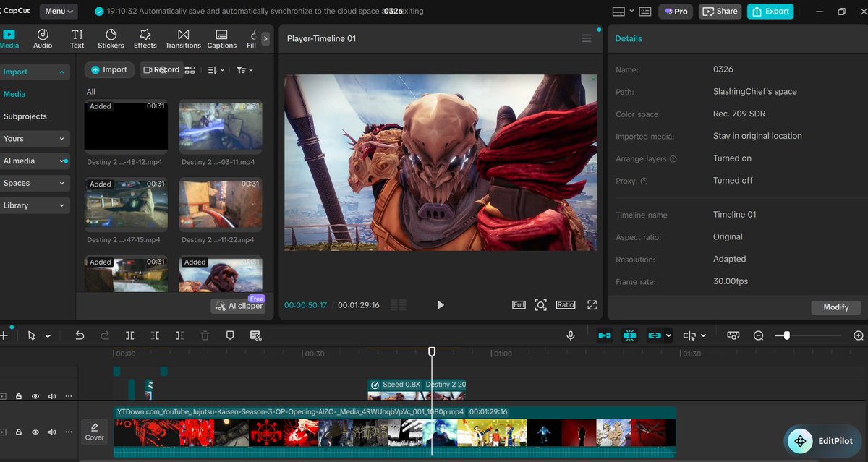Toggle the preview axis cursor tool

pos(689,335)
